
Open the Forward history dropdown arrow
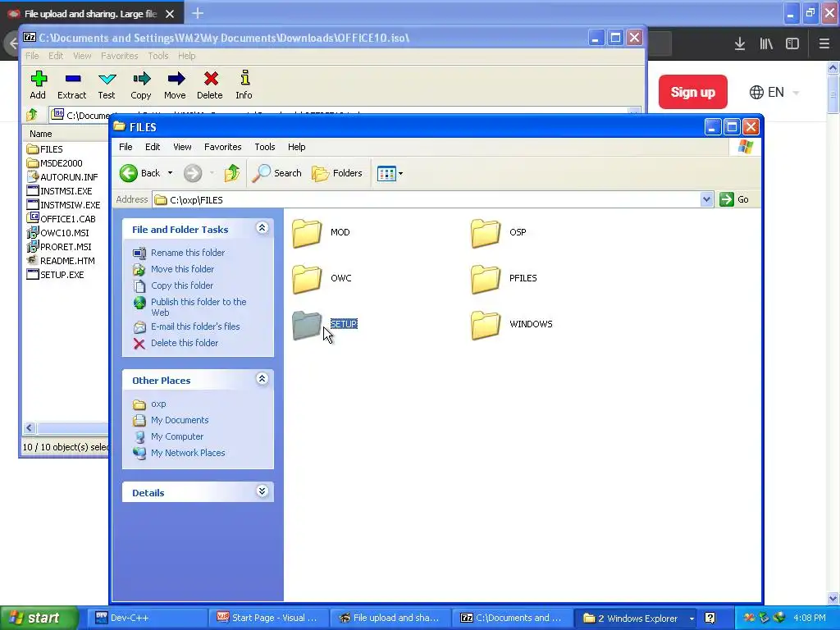212,173
